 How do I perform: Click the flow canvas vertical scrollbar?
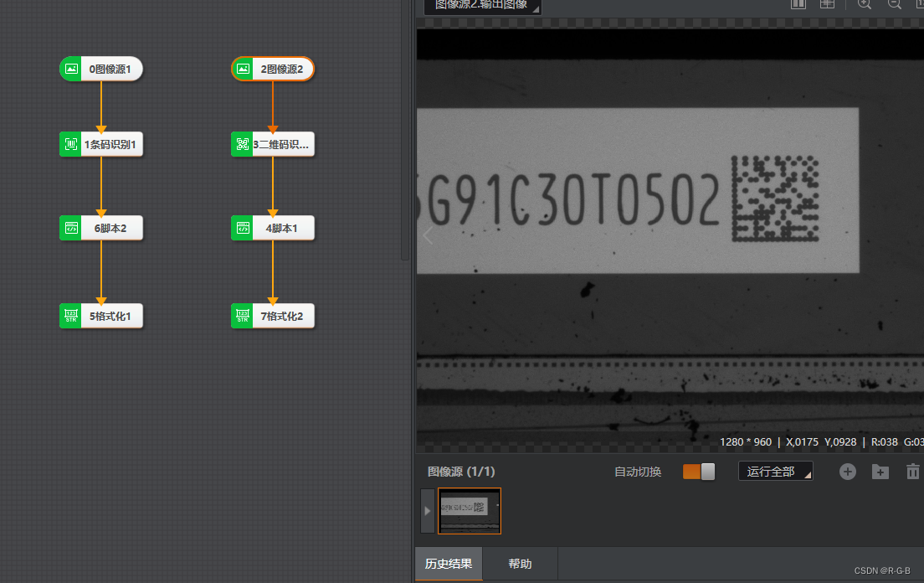coord(405,130)
